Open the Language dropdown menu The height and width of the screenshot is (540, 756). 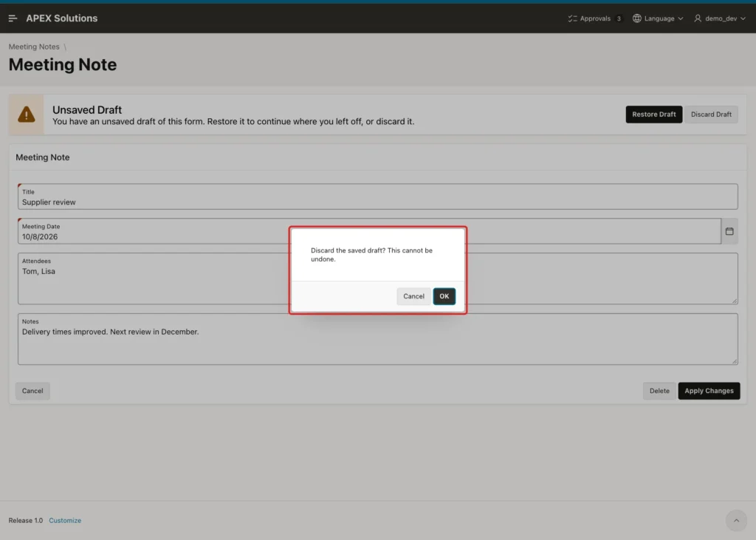658,18
